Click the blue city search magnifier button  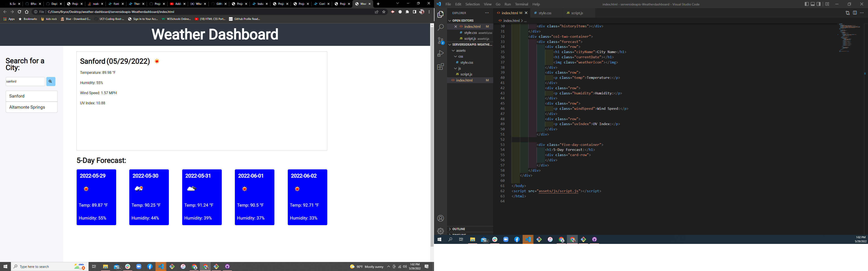(51, 82)
